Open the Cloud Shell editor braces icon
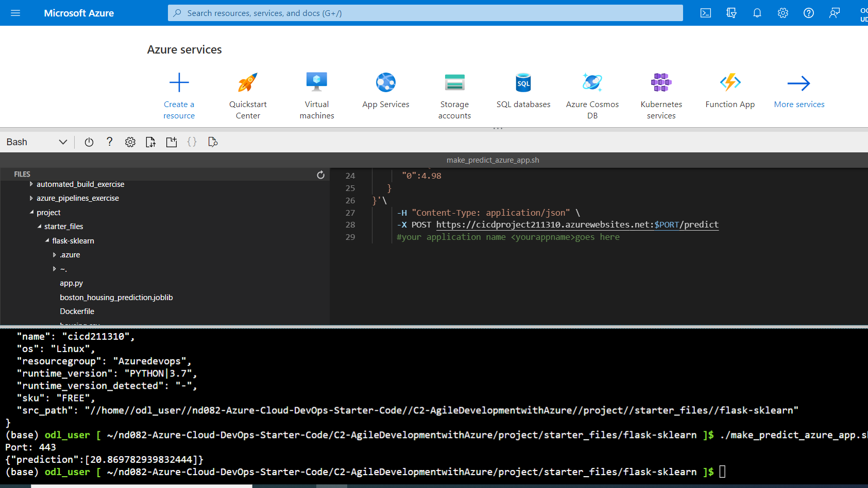Viewport: 868px width, 488px height. [192, 142]
